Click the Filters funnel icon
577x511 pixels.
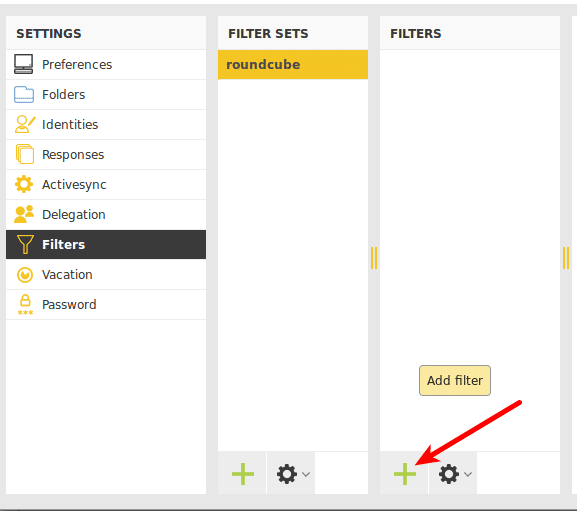click(25, 244)
